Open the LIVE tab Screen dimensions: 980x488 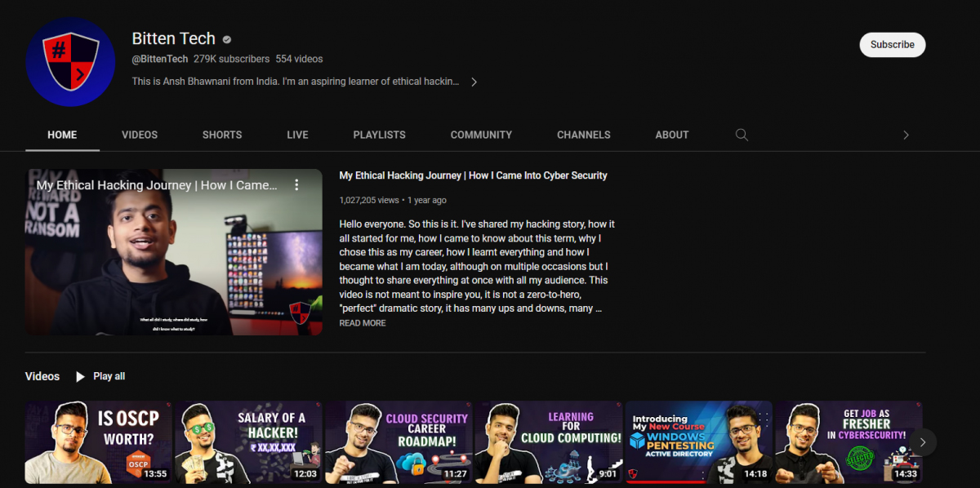297,135
